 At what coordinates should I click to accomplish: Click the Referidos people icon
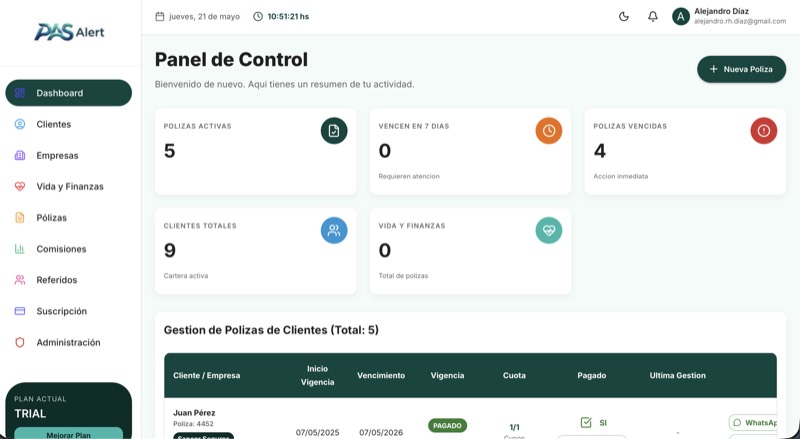[x=20, y=280]
